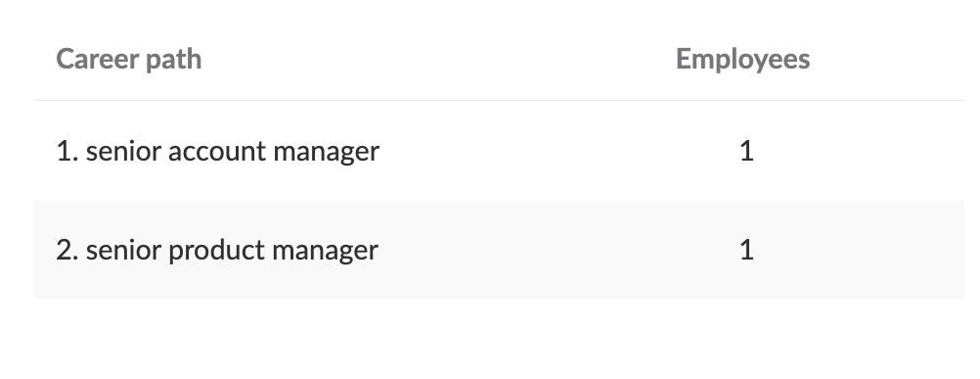
Task: Click the word 'path' in table header
Action: click(x=174, y=61)
